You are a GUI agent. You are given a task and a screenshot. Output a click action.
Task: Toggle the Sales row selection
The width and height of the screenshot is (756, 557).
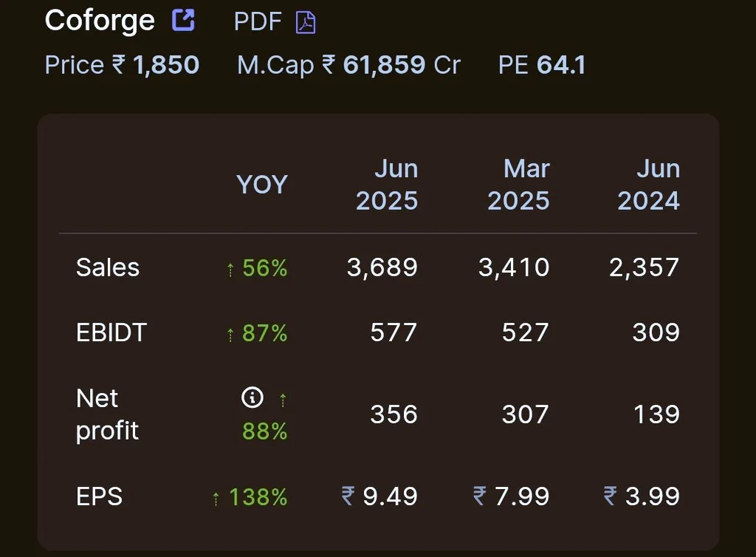[x=108, y=268]
